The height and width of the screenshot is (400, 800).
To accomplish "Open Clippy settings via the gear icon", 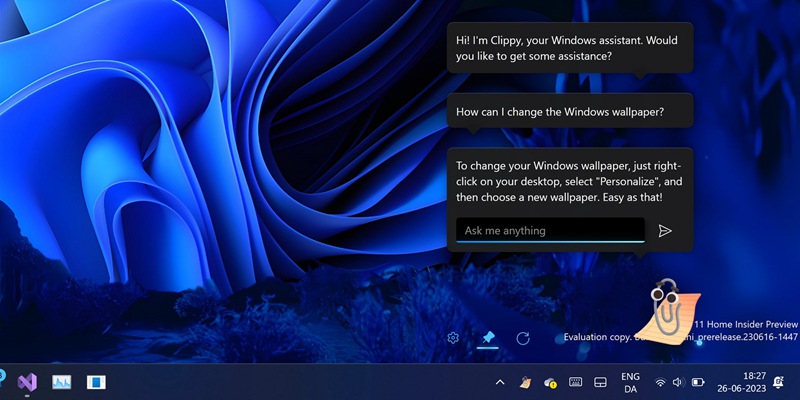I will pos(453,338).
